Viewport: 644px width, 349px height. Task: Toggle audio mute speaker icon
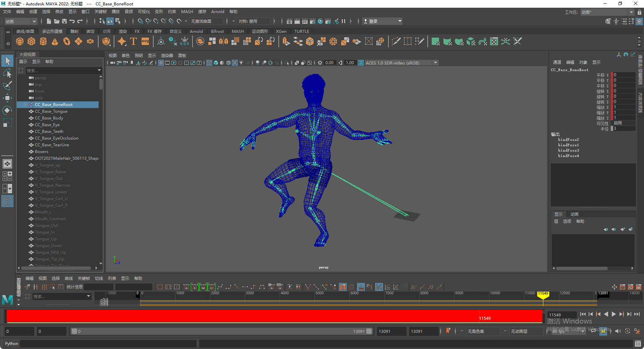pos(618,331)
